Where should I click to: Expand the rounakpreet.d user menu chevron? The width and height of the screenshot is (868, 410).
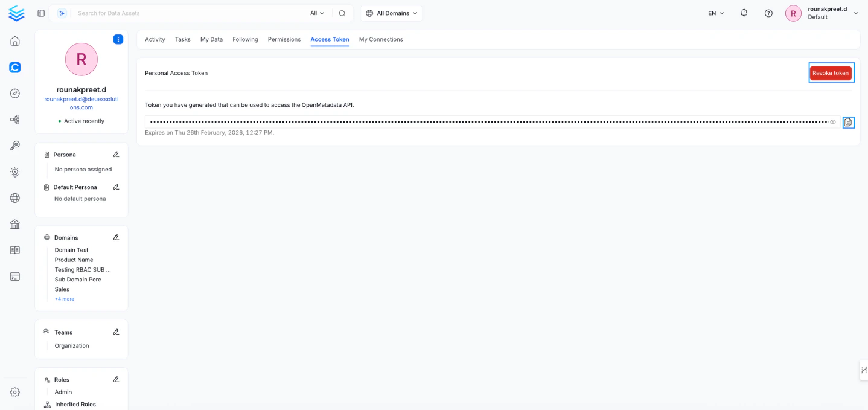tap(856, 13)
